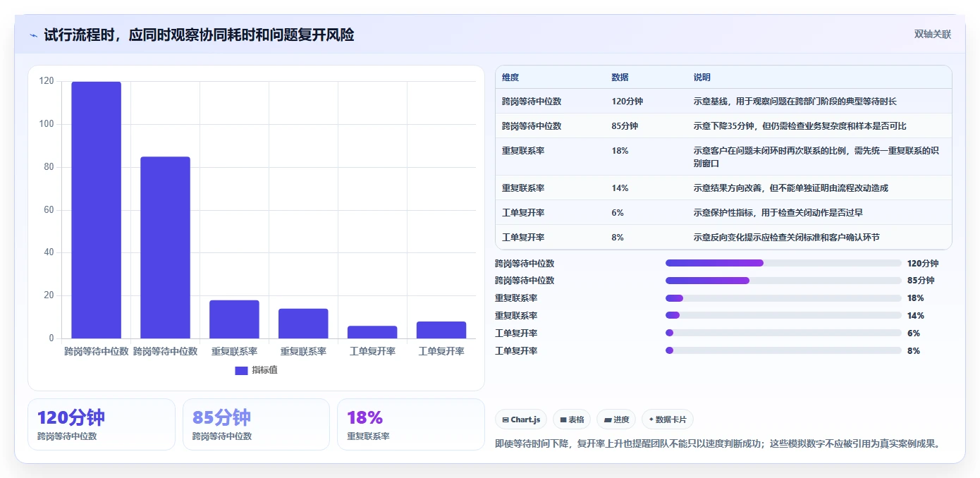Click the y-axis tick label 40
Screen dimensions: 980x478
click(x=49, y=252)
